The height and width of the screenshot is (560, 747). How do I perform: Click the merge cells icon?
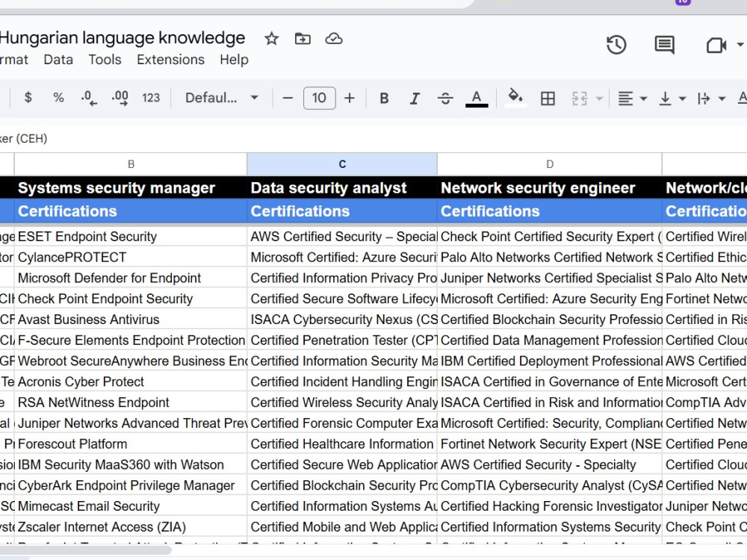[580, 98]
